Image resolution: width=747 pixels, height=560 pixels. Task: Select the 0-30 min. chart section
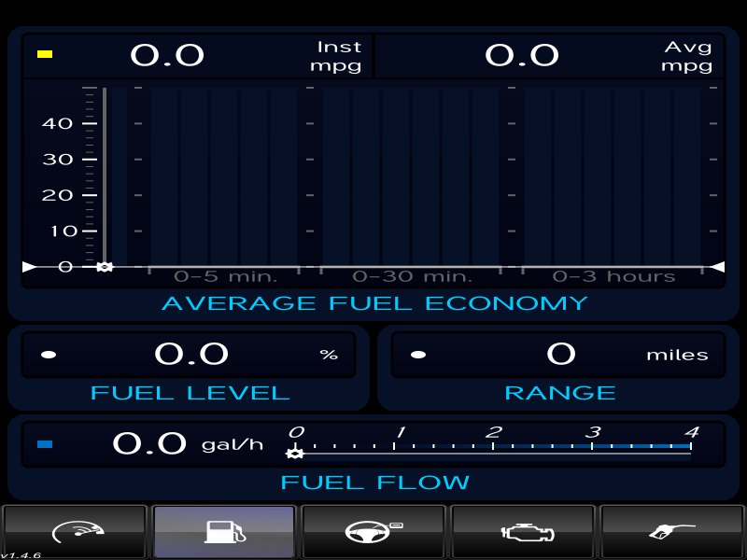point(412,276)
